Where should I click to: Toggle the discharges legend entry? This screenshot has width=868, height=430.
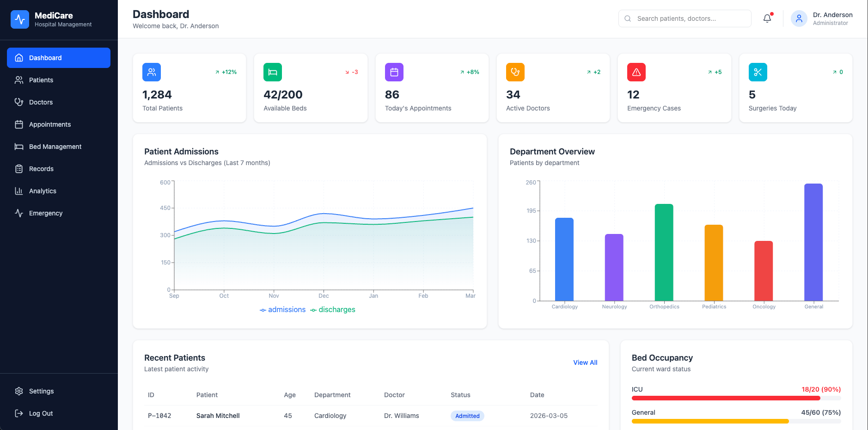click(x=333, y=310)
